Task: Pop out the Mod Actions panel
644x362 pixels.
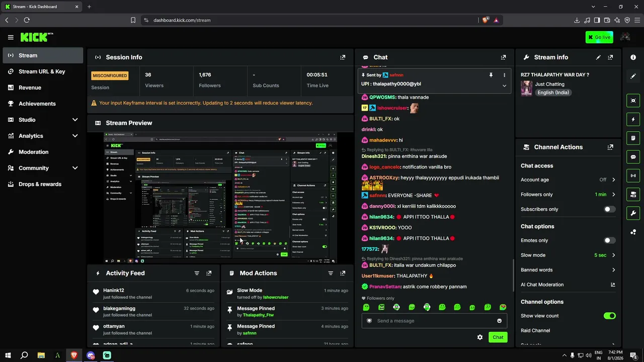Action: coord(343,273)
